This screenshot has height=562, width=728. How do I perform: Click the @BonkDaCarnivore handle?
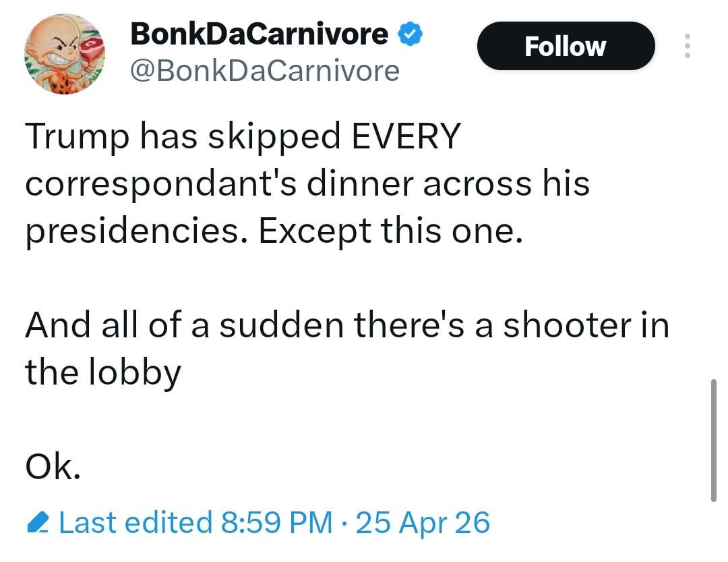(264, 69)
